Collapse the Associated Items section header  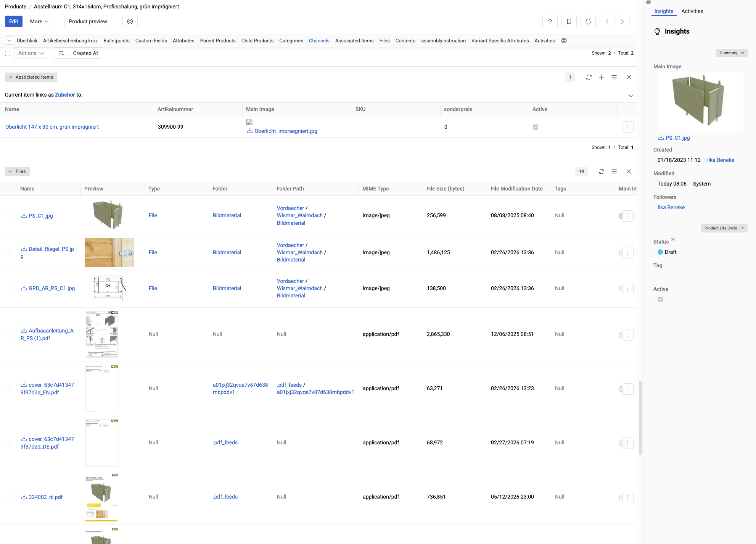(31, 77)
